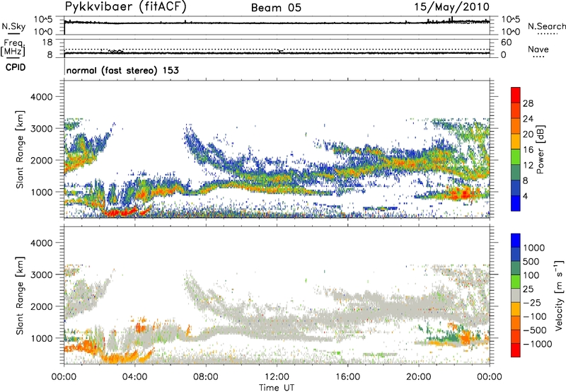Click the "04:00" time axis label
Viewport: 566px width, 392px height.
[135, 377]
